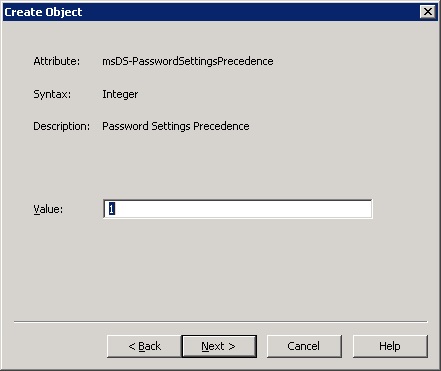441x371 pixels.
Task: Cancel the Create Object dialog
Action: point(304,346)
